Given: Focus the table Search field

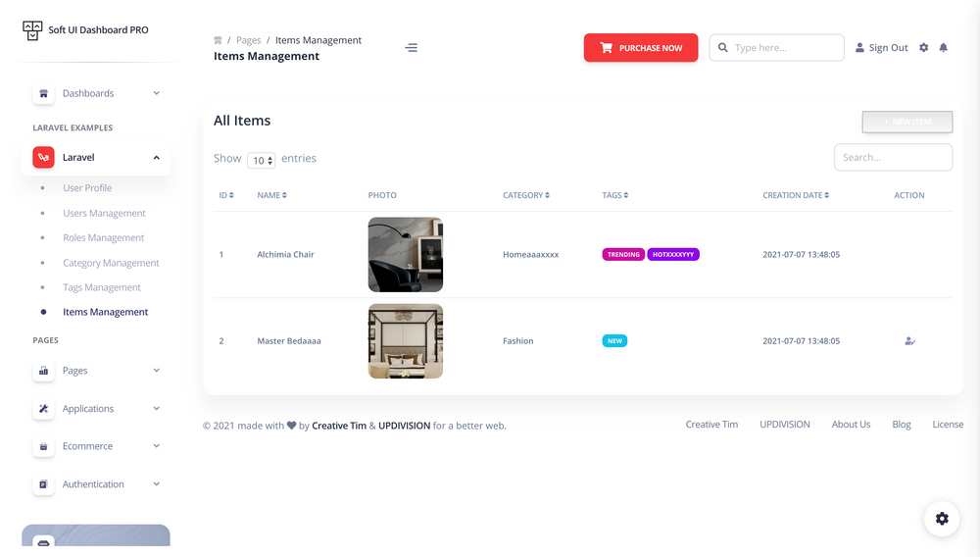Looking at the screenshot, I should tap(893, 158).
